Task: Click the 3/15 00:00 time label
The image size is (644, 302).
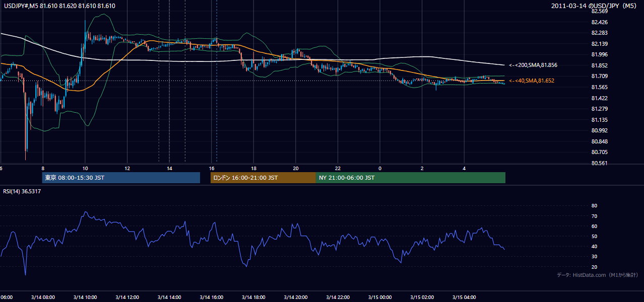Action: [380, 297]
